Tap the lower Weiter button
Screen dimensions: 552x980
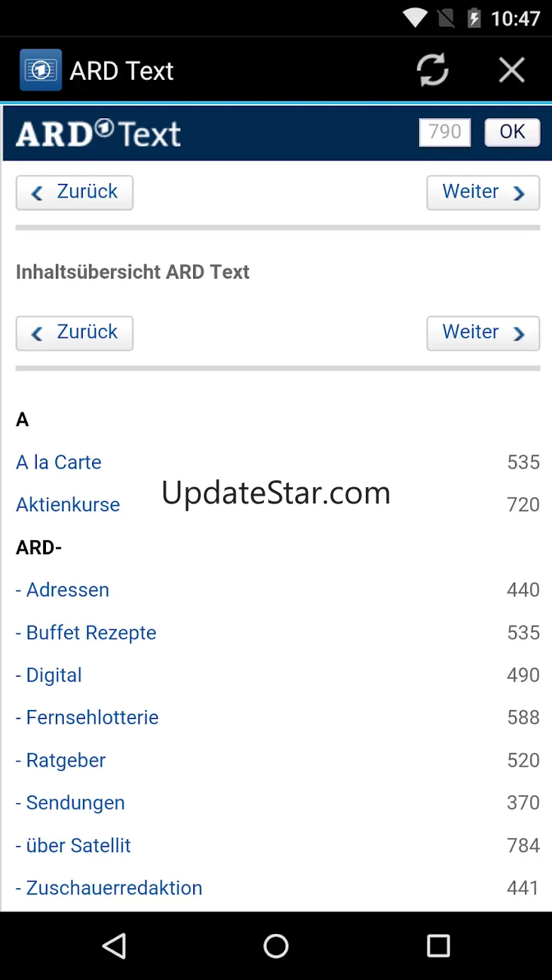pos(483,333)
